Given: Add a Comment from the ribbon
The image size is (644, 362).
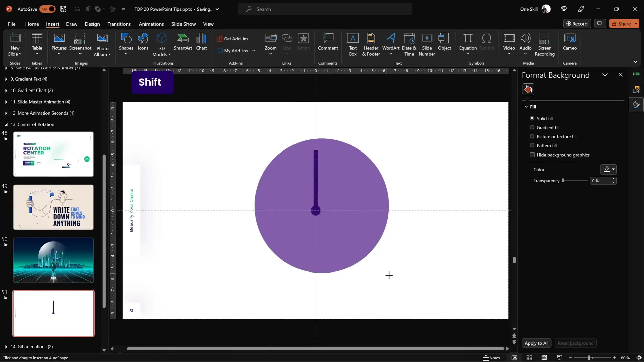Looking at the screenshot, I should 328,42.
